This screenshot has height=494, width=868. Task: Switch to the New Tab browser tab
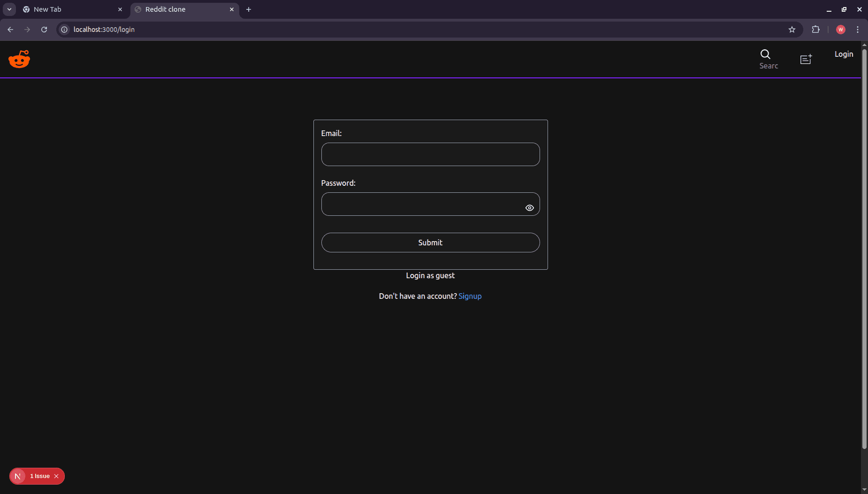tap(73, 9)
